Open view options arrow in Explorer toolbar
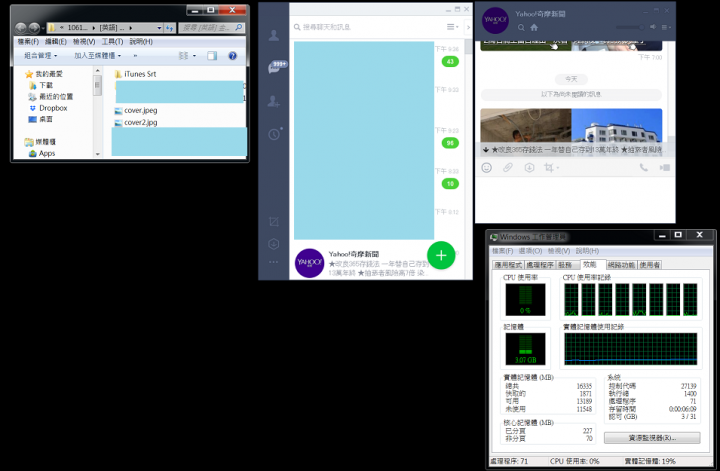Image resolution: width=720 pixels, height=471 pixels. click(194, 56)
